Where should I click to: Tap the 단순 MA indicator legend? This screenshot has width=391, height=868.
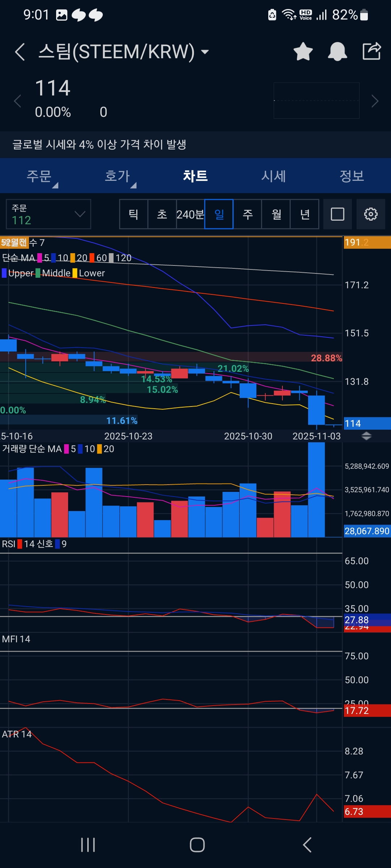point(18,258)
